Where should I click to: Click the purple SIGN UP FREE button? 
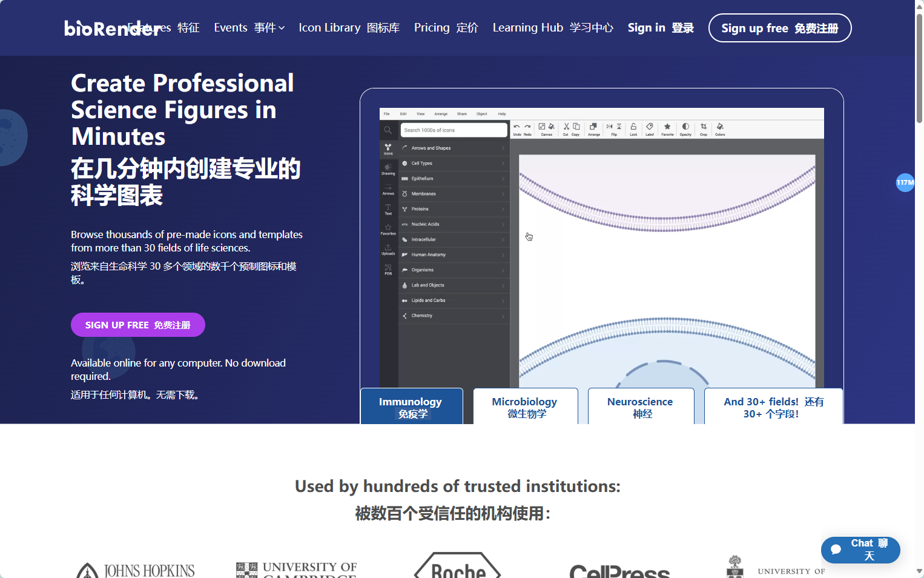(x=138, y=325)
